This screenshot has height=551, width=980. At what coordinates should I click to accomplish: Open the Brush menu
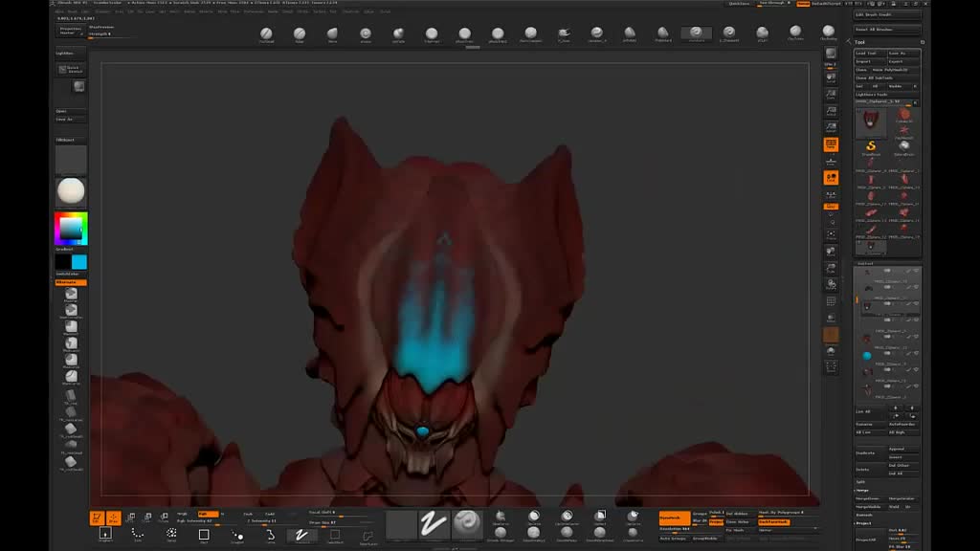pos(73,11)
